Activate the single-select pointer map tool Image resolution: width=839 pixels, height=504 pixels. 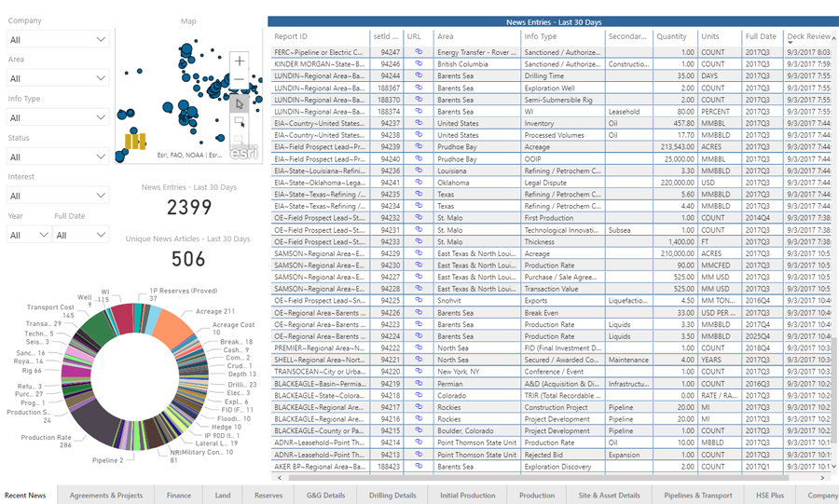240,103
